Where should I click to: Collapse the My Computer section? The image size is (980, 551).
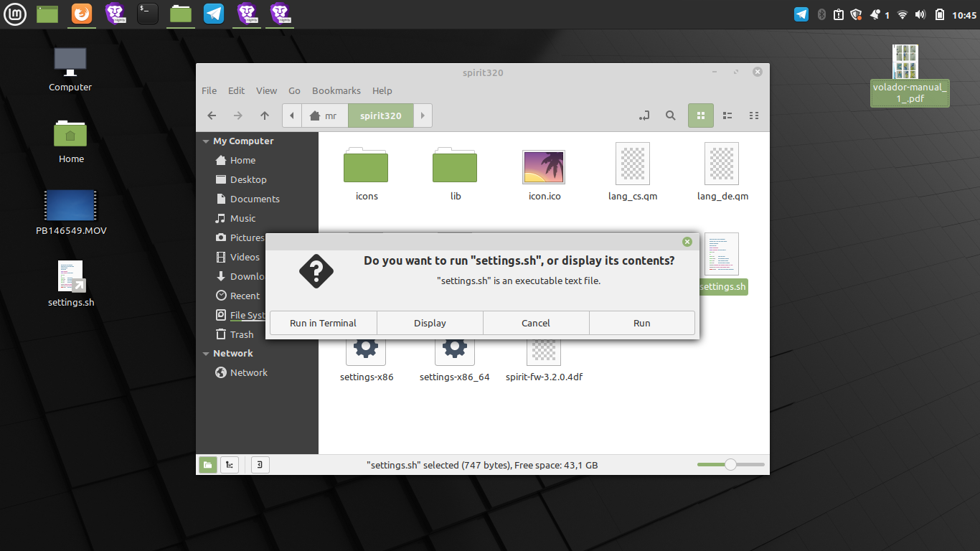click(206, 141)
